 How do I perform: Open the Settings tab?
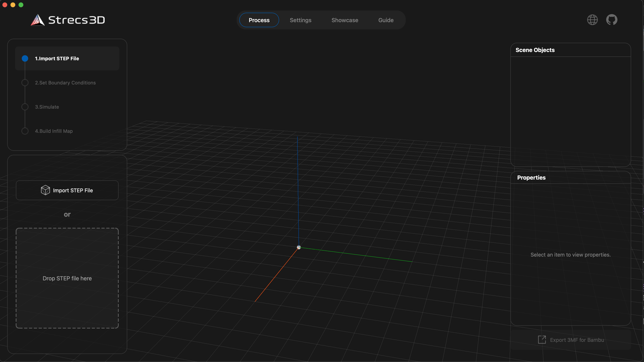pyautogui.click(x=300, y=20)
